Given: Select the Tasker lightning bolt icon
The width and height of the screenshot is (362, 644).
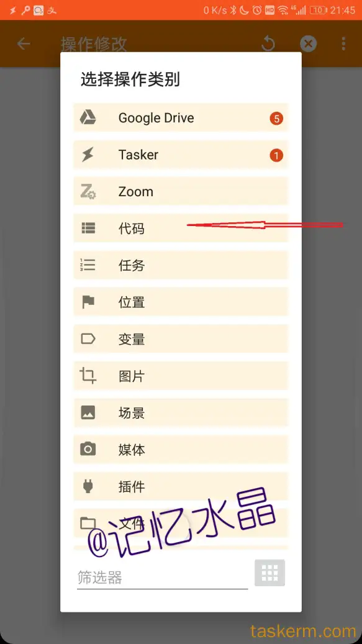Looking at the screenshot, I should (x=88, y=155).
